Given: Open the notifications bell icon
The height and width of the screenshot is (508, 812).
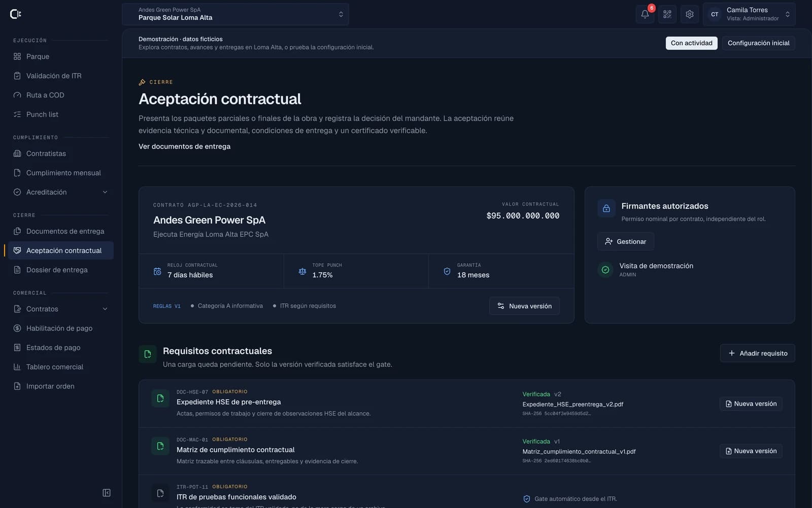Looking at the screenshot, I should (x=645, y=14).
